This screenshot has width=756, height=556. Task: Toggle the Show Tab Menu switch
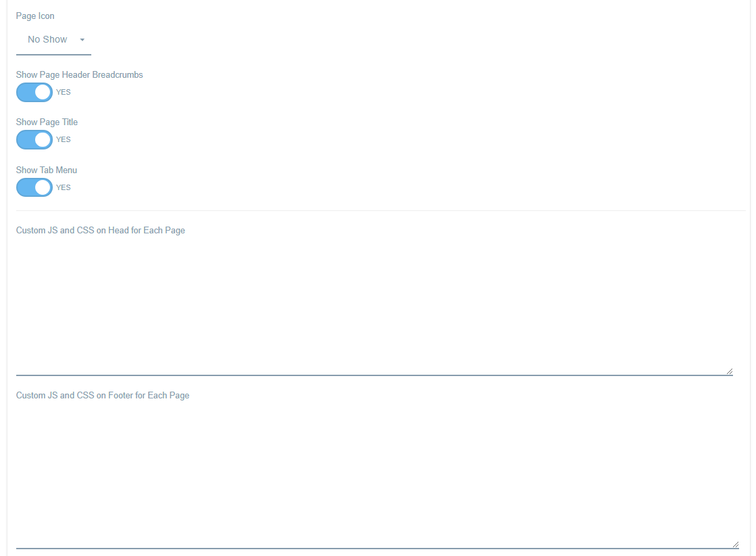(x=34, y=187)
